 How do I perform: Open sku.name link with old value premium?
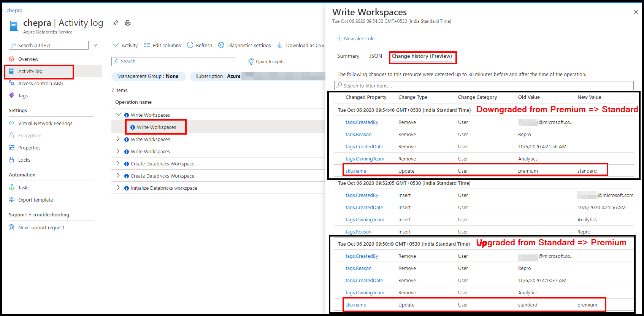coord(356,171)
